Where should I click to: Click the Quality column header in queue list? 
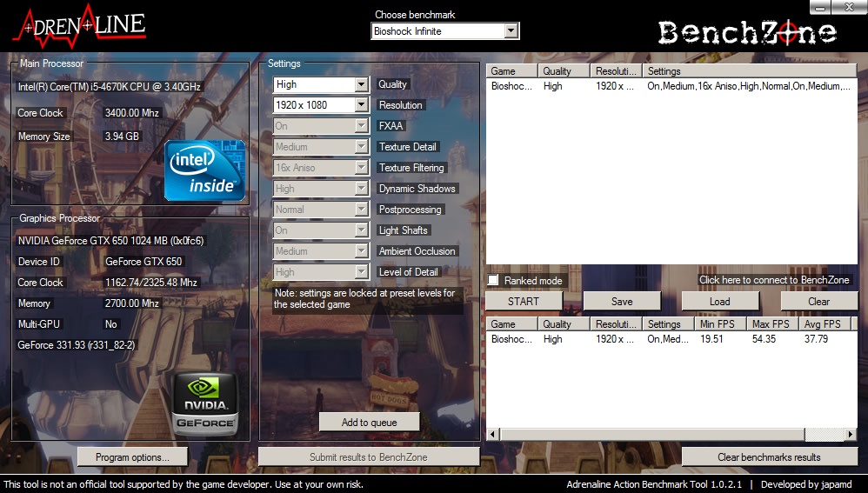pos(564,70)
